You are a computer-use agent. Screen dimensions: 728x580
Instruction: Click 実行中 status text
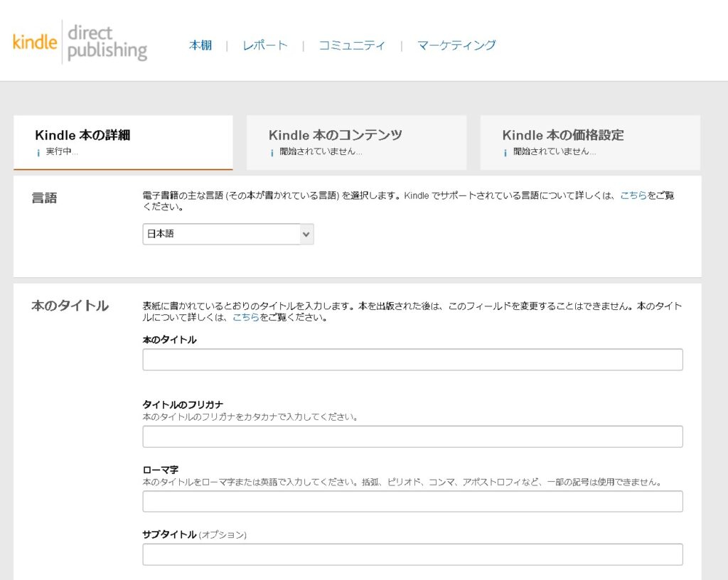tap(62, 151)
